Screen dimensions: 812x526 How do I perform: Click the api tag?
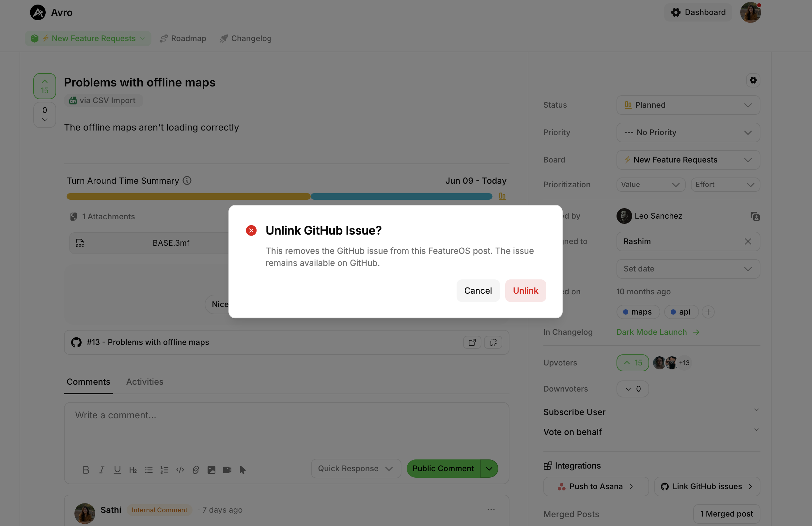coord(681,312)
